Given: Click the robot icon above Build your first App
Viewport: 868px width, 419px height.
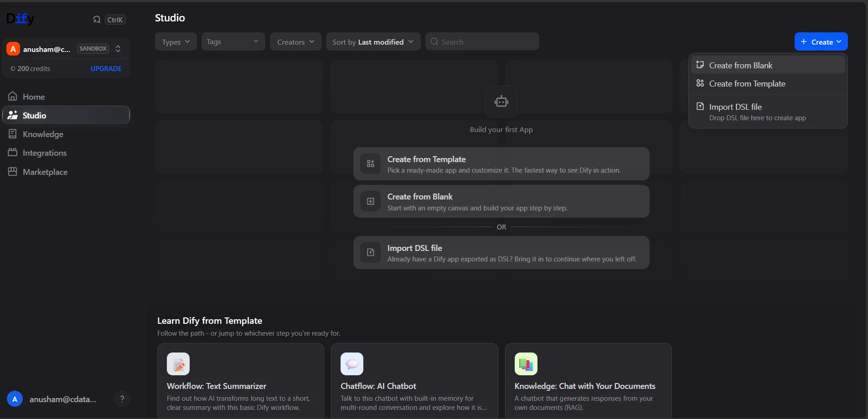Looking at the screenshot, I should click(501, 102).
